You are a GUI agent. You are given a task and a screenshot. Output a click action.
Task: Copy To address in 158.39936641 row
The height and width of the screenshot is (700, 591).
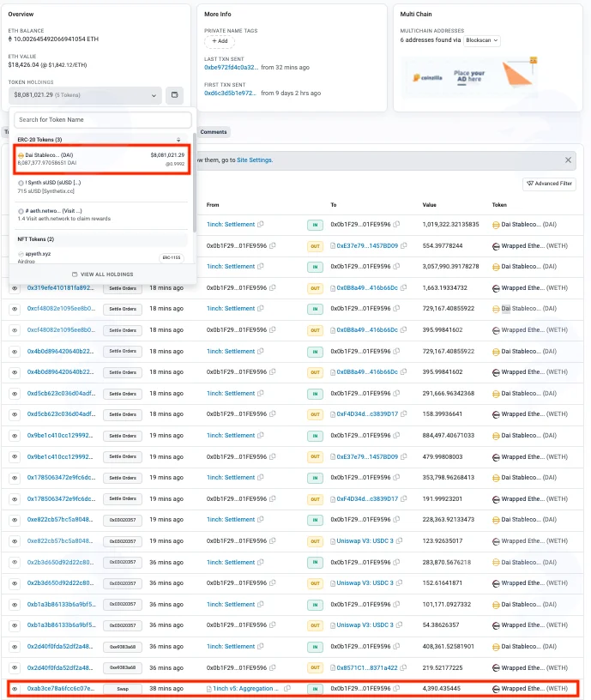click(404, 413)
